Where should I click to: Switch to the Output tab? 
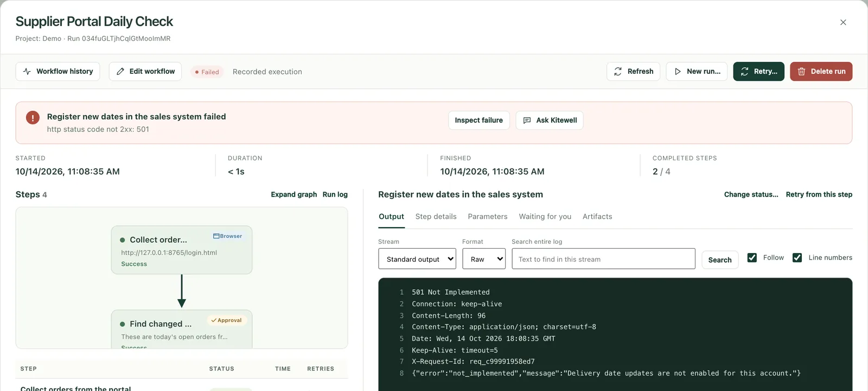point(391,217)
